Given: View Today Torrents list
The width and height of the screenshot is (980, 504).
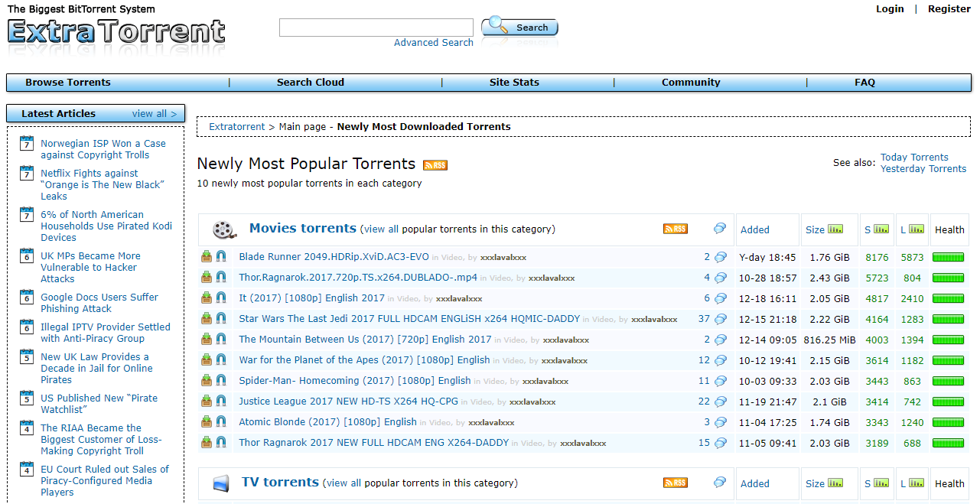Looking at the screenshot, I should 914,157.
